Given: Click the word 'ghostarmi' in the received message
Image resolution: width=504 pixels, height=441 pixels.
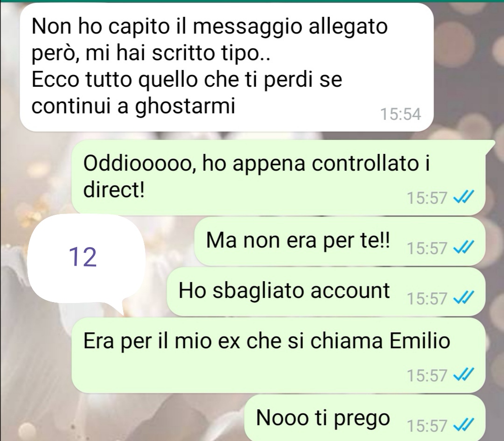Looking at the screenshot, I should (185, 107).
